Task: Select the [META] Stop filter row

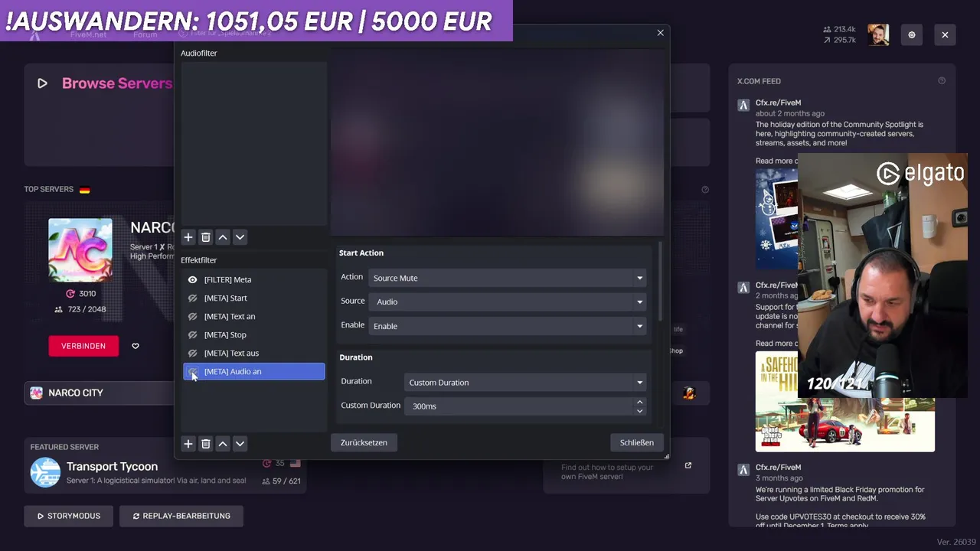Action: 254,335
